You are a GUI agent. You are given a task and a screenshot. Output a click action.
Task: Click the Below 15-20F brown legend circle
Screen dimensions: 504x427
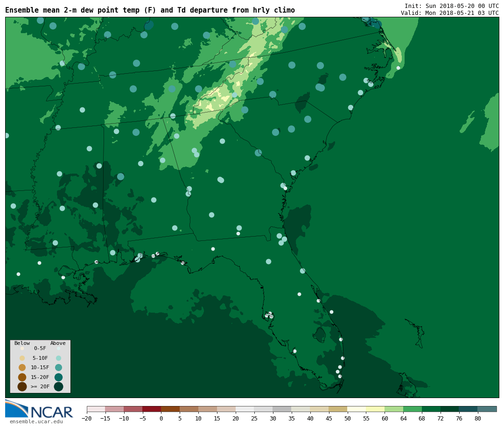coord(22,377)
